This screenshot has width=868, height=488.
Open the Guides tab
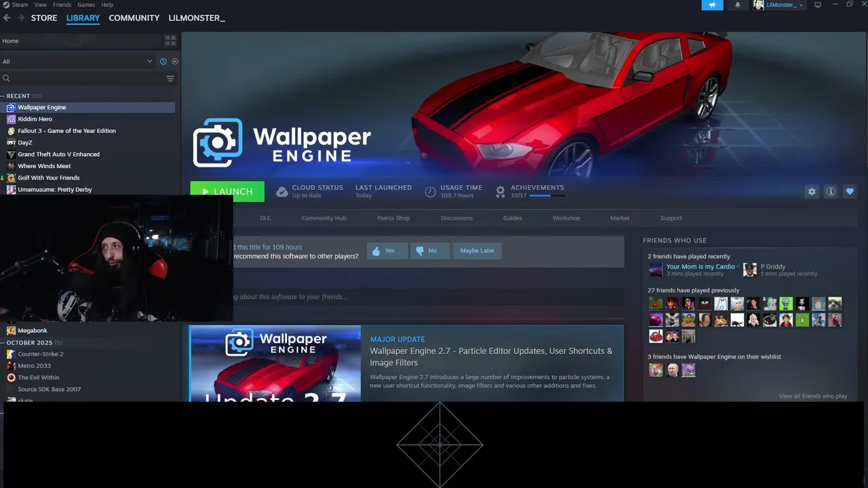[x=512, y=218]
